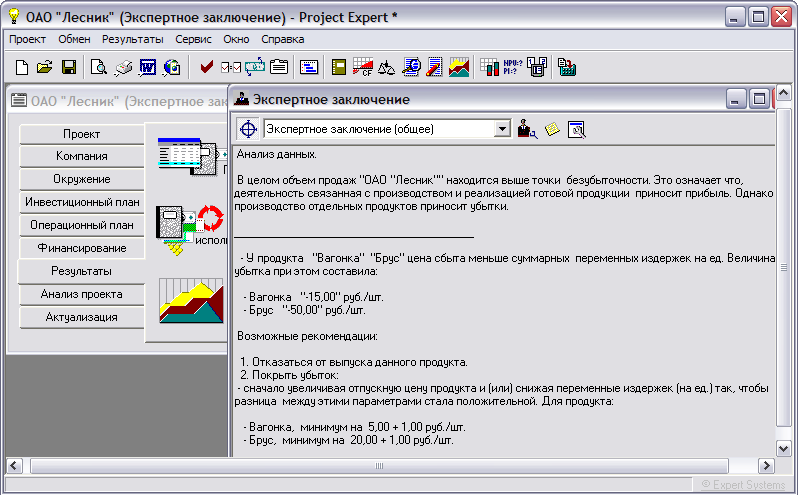
Task: Open the Gantt calendar plan toolbar icon
Action: click(309, 67)
